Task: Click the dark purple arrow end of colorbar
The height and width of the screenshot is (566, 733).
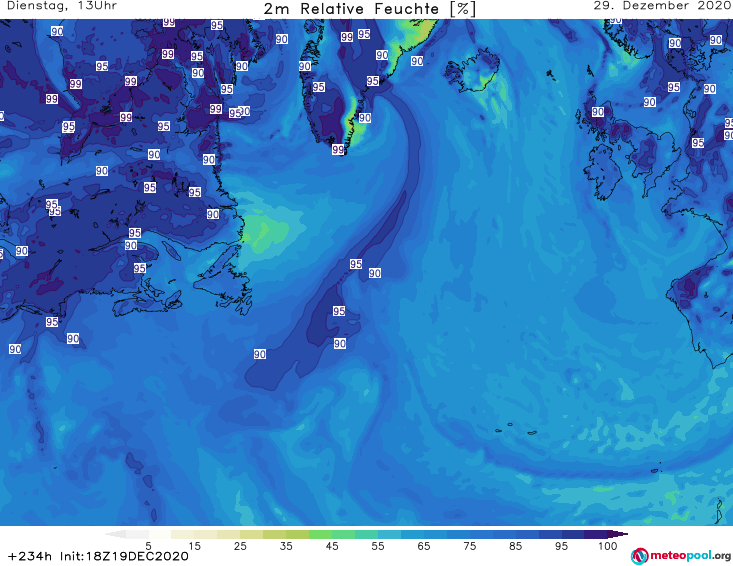Action: tap(617, 534)
